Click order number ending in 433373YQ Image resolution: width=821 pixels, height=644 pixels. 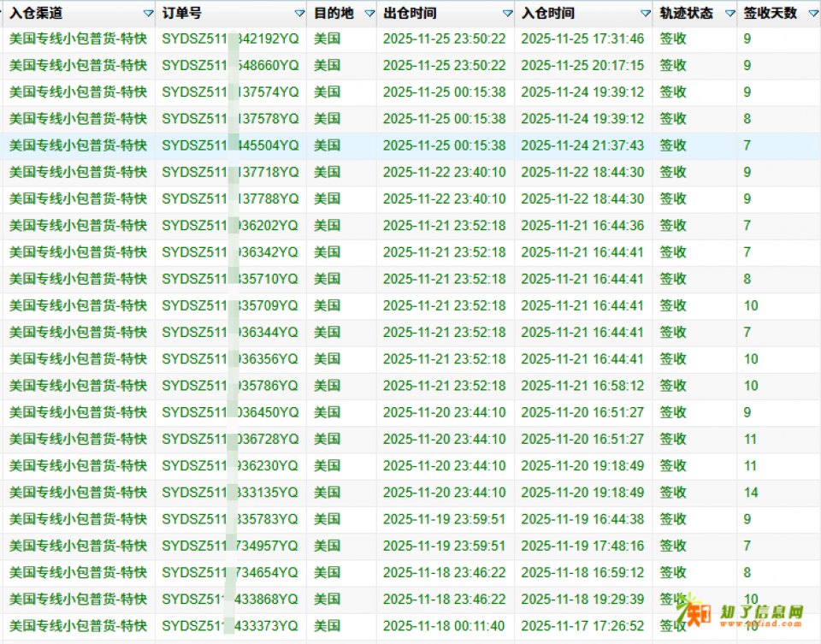point(230,625)
